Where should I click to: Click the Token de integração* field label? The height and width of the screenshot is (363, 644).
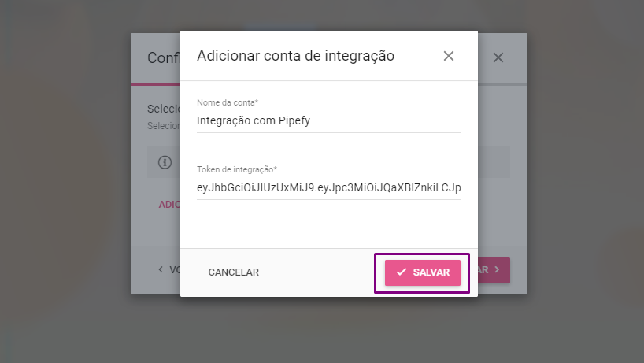[x=237, y=169]
